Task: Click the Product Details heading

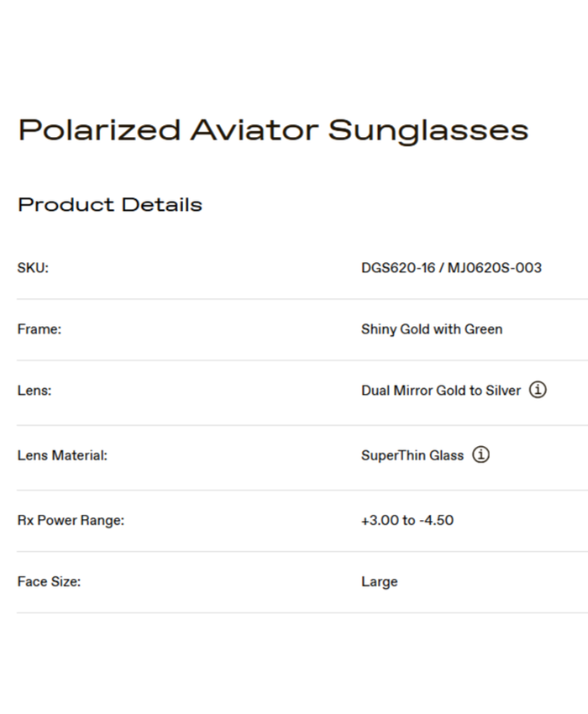Action: coord(110,205)
